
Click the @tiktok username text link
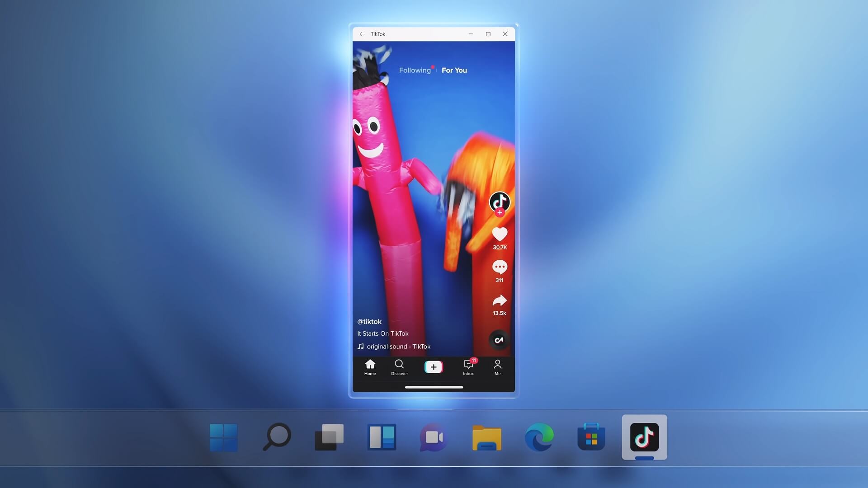pyautogui.click(x=369, y=321)
